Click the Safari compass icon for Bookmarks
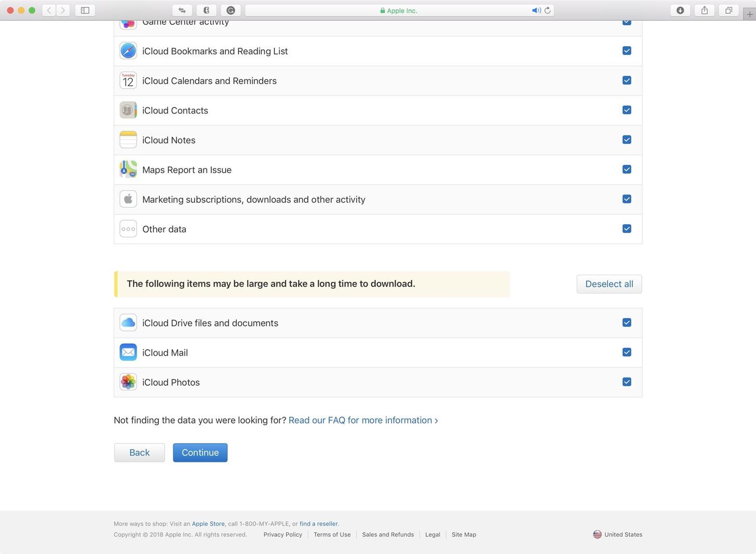Image resolution: width=756 pixels, height=554 pixels. pos(128,51)
